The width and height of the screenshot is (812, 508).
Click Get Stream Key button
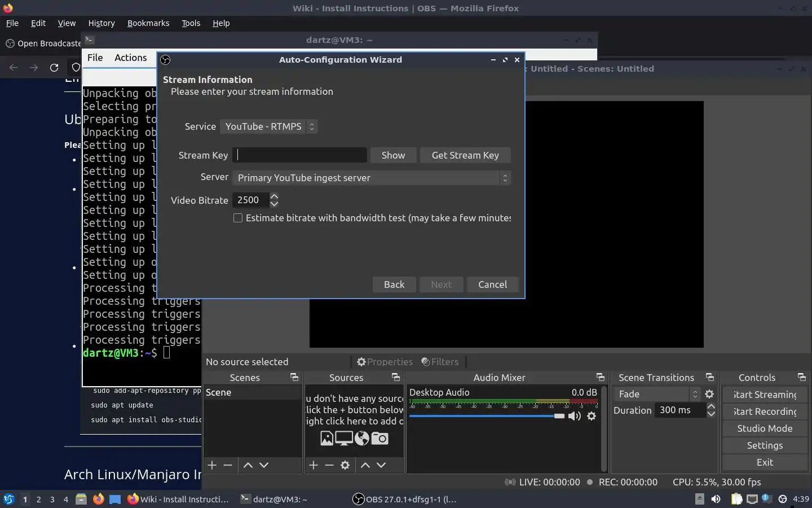(465, 155)
